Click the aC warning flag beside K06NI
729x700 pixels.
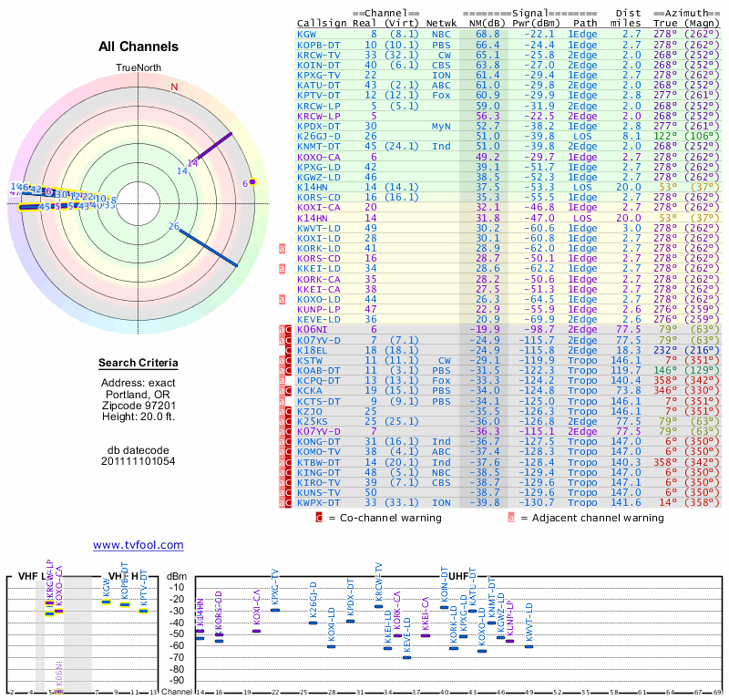(285, 330)
